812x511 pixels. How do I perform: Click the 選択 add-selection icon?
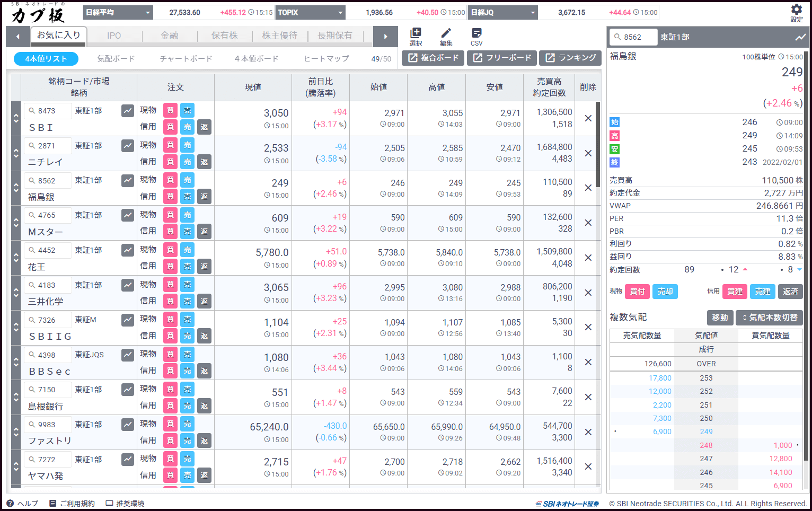[x=416, y=37]
